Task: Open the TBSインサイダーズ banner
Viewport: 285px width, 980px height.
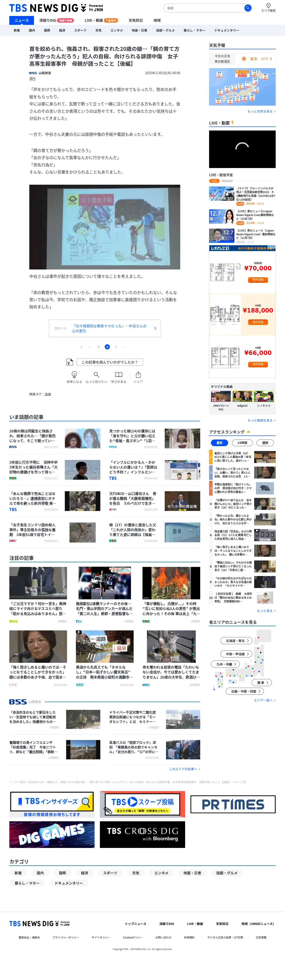Action: (52, 804)
